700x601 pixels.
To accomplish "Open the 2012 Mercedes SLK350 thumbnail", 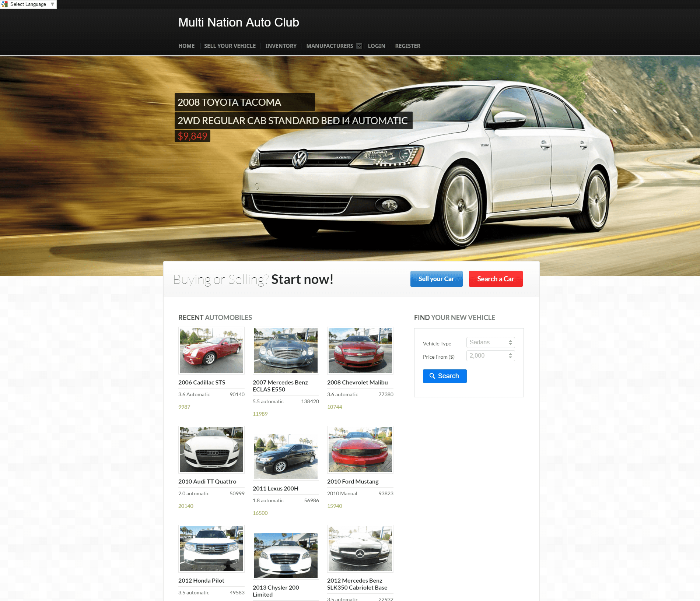I will point(360,549).
